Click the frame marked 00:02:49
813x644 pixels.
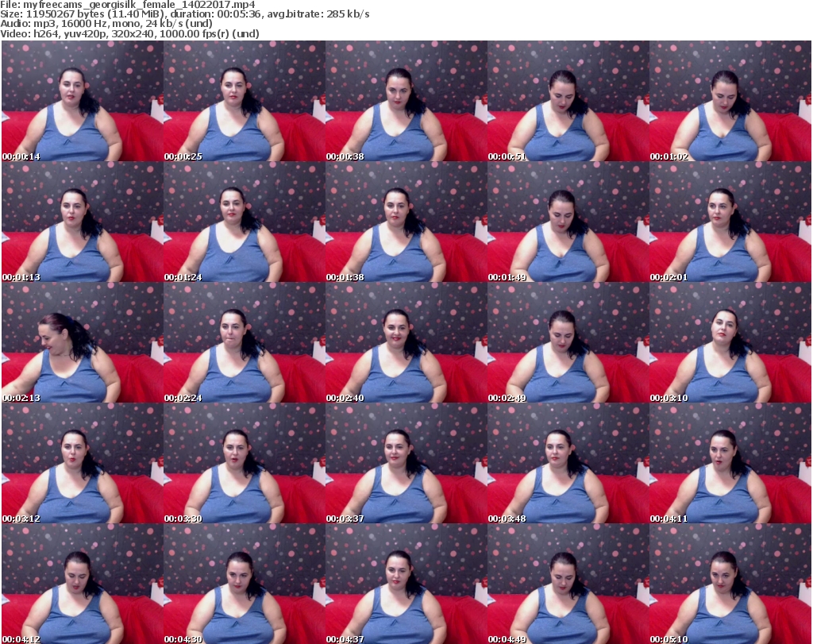coord(568,343)
